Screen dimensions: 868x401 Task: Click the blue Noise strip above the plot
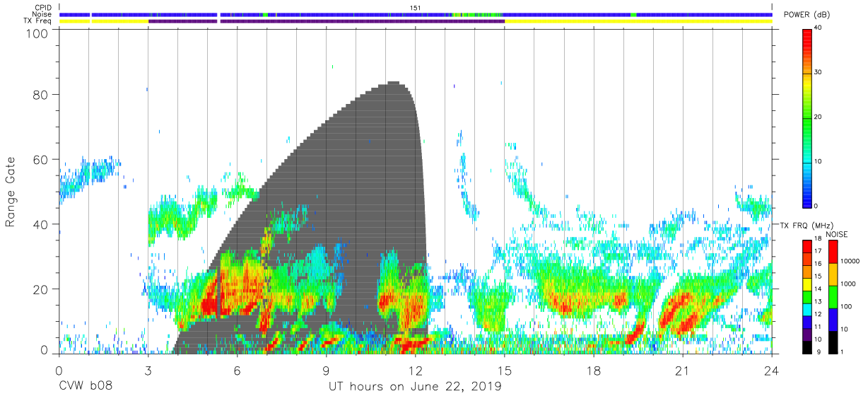tap(416, 14)
